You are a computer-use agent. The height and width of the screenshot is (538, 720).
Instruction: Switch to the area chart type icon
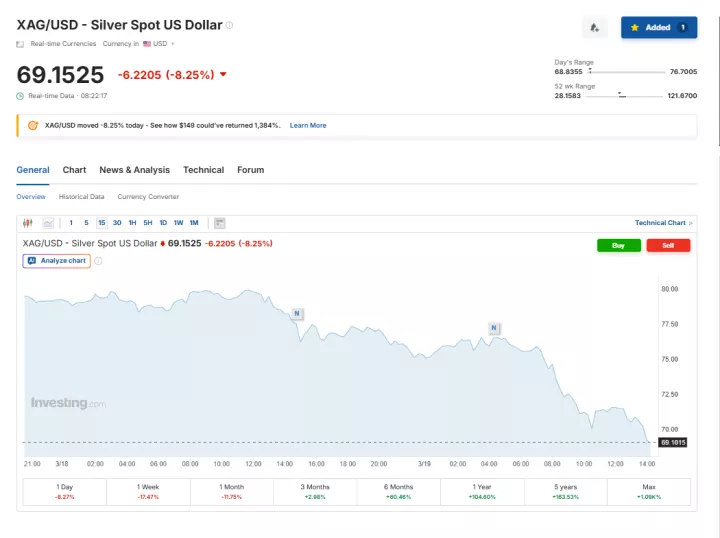pyautogui.click(x=48, y=223)
